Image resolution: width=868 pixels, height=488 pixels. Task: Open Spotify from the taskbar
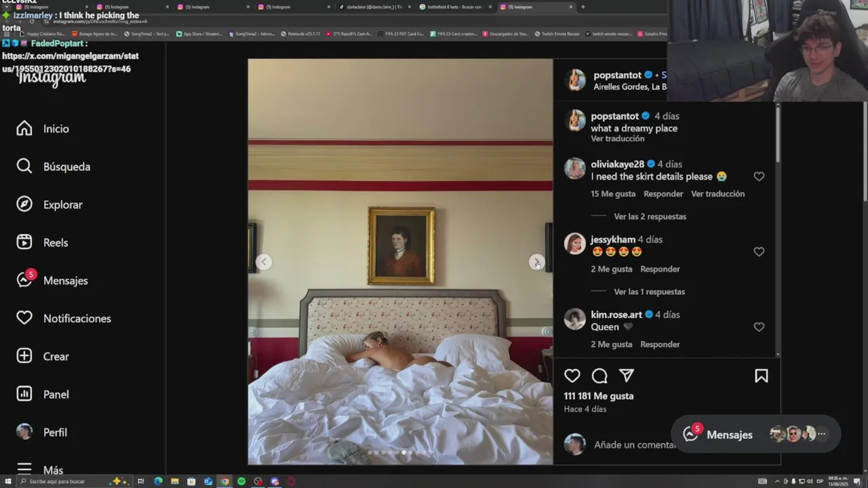click(241, 481)
